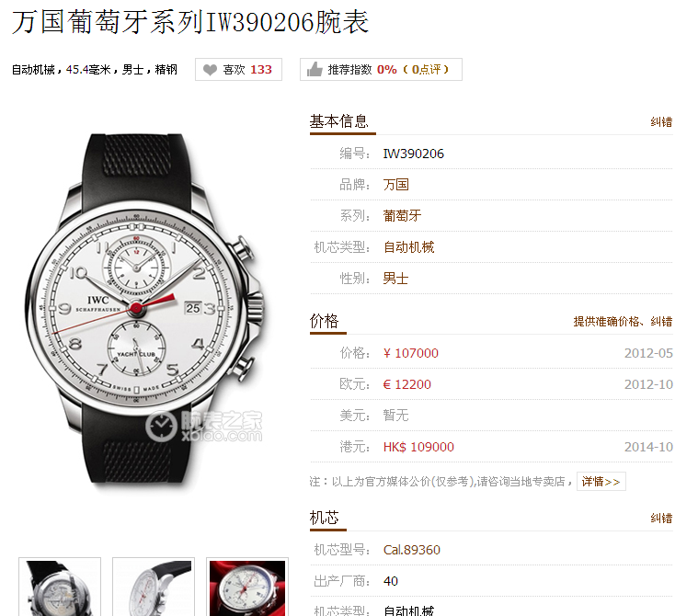This screenshot has width=698, height=616.
Task: Click 纠错 link in 基本信息 section
Action: 661,122
